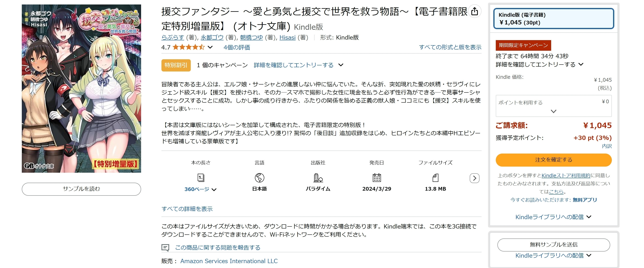Click the page-length icon above 360ページ
Viewport: 644px width, 268px height.
pyautogui.click(x=201, y=178)
